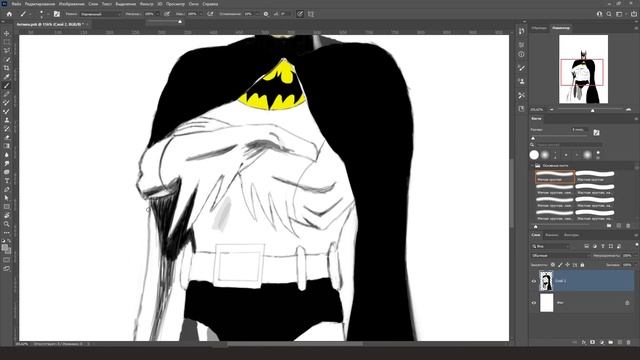Viewport: 640px width, 360px height.
Task: Toggle airbrush build-up button
Action: [x=210, y=14]
